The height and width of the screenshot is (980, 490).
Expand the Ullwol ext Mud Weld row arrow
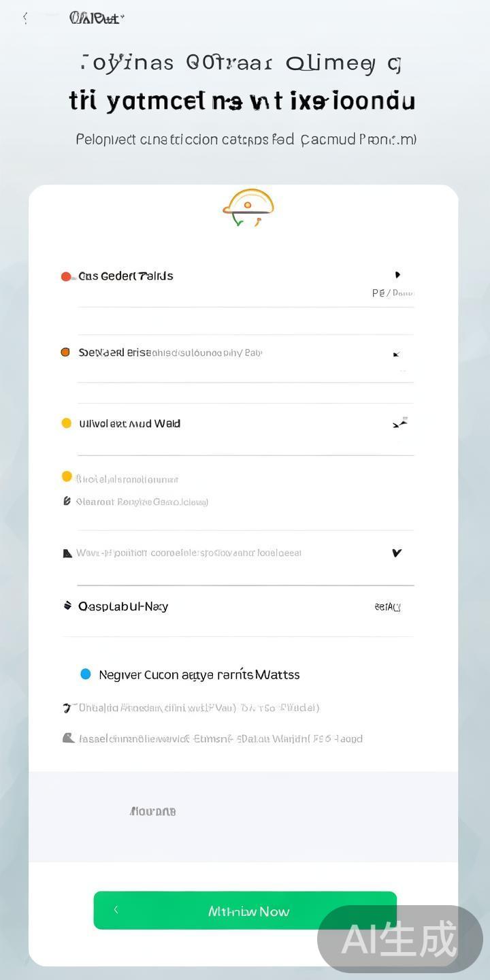coord(399,423)
